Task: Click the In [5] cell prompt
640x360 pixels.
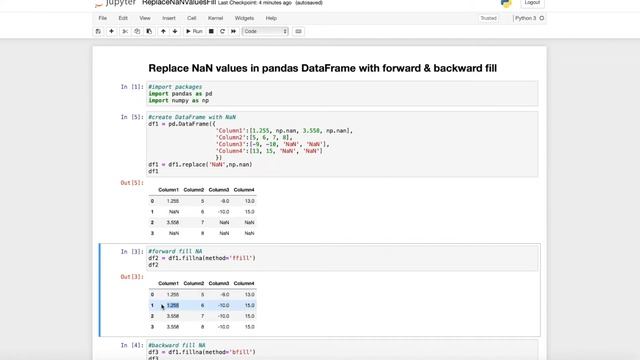Action: click(x=132, y=117)
